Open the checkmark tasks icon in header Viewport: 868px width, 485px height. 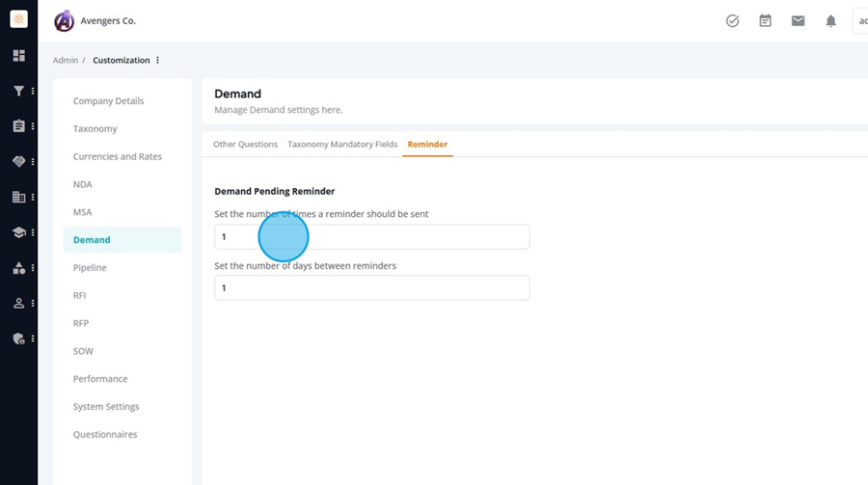(x=732, y=21)
